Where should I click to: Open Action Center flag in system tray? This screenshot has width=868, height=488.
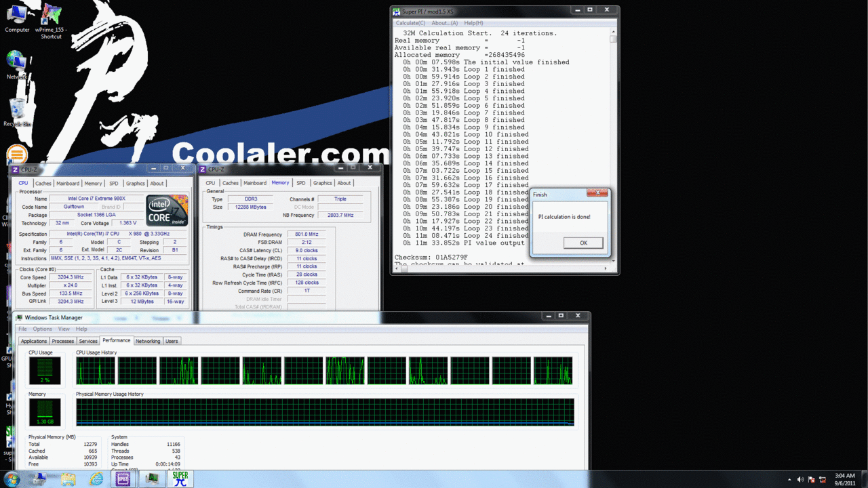[811, 479]
